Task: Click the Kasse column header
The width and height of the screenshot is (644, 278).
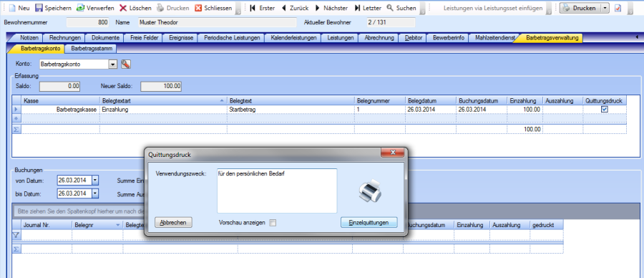Action: tap(61, 100)
